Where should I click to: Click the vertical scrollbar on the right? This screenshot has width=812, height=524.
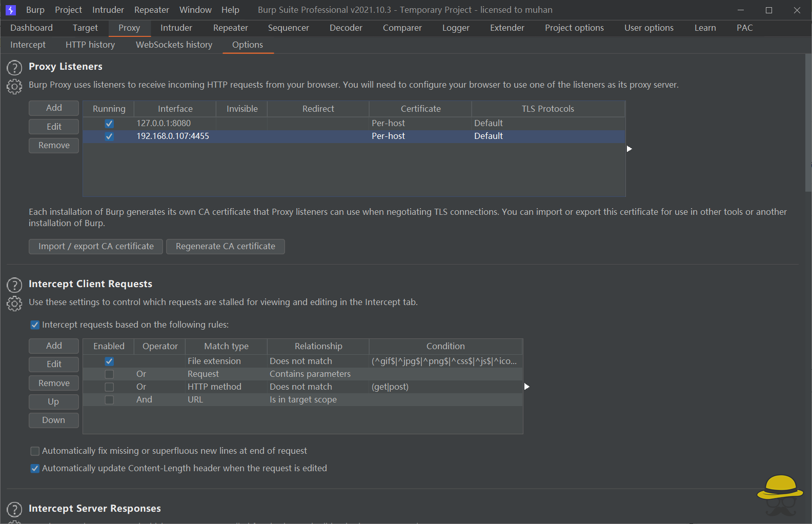[808, 123]
